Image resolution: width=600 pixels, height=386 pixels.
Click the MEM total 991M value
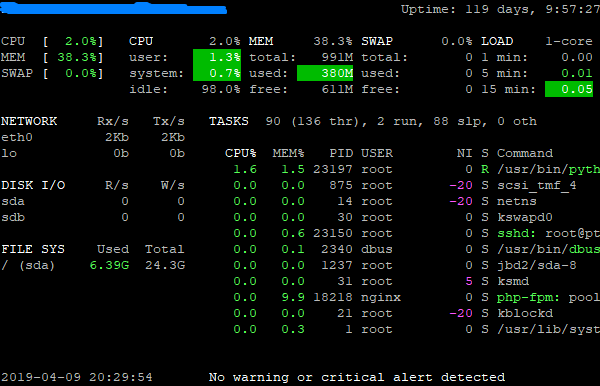coord(337,57)
